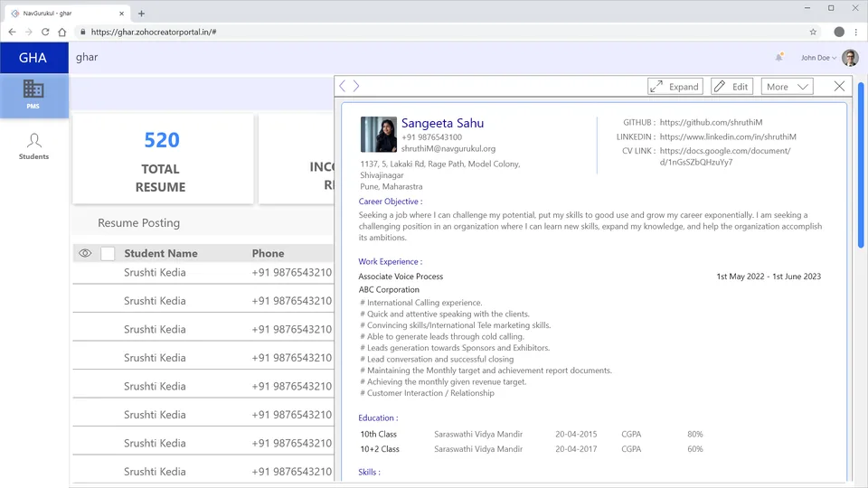Click the Student Name column header
Viewport: 868px width, 488px height.
pos(161,253)
